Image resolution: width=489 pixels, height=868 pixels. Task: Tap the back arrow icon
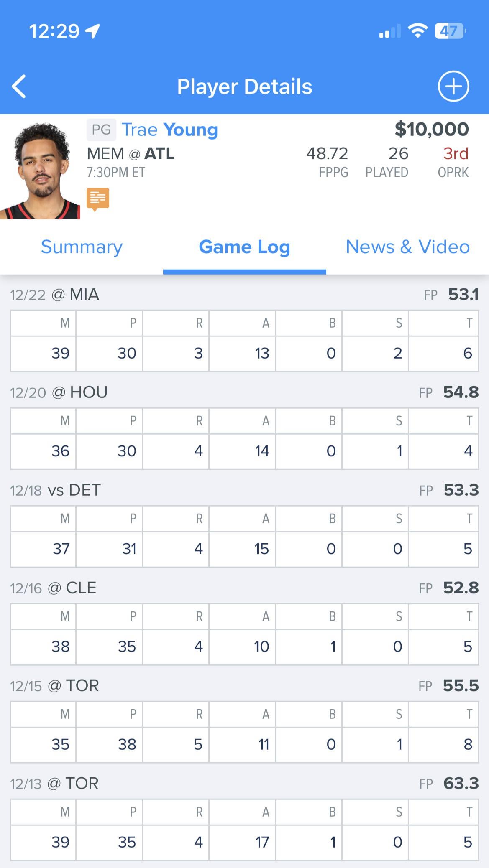point(19,87)
